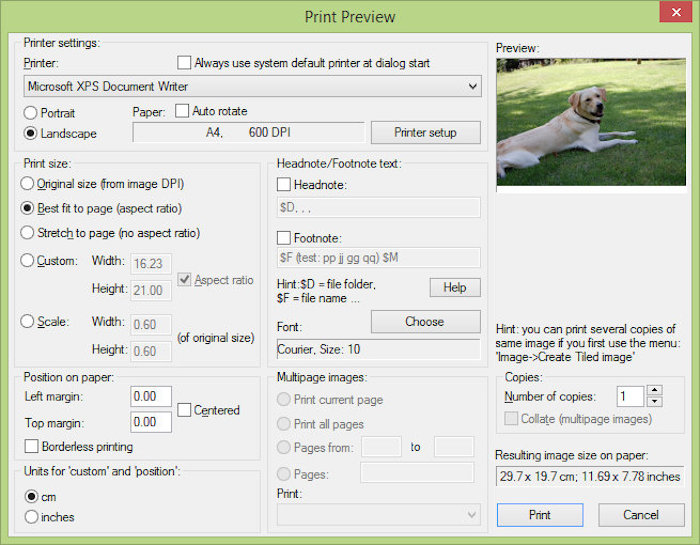Viewport: 700px width, 545px height.
Task: Select Original size (from image DPI)
Action: 28,183
